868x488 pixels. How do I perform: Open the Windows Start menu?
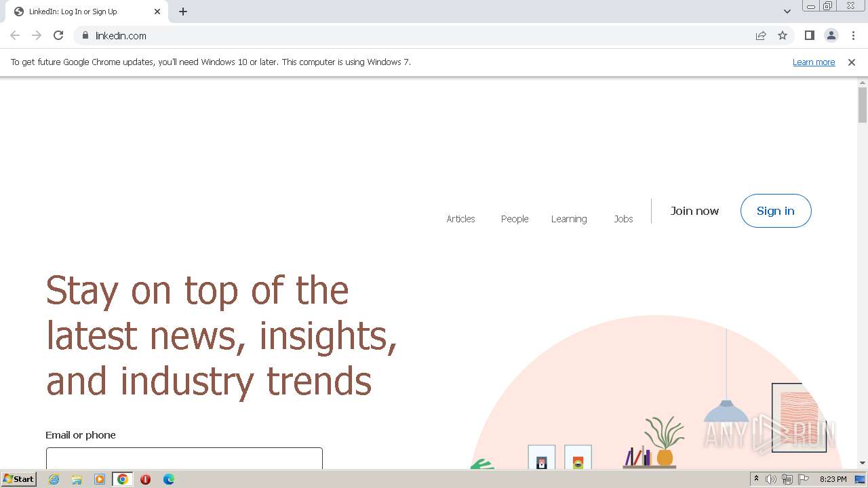coord(19,479)
